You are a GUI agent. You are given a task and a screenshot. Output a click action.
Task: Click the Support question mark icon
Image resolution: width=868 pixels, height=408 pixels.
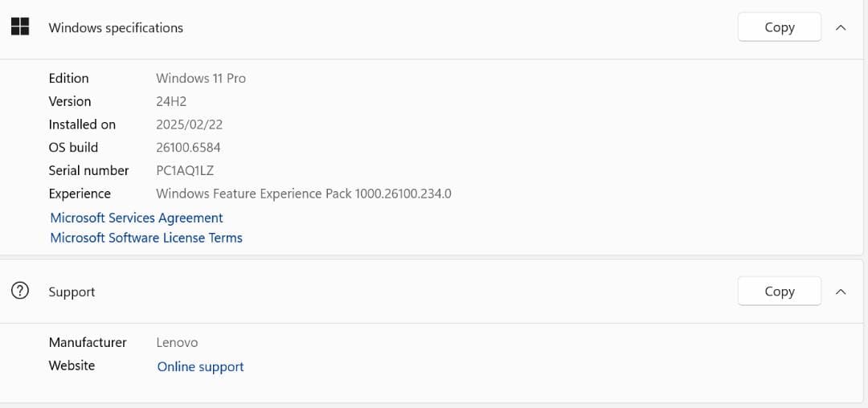[x=20, y=292]
